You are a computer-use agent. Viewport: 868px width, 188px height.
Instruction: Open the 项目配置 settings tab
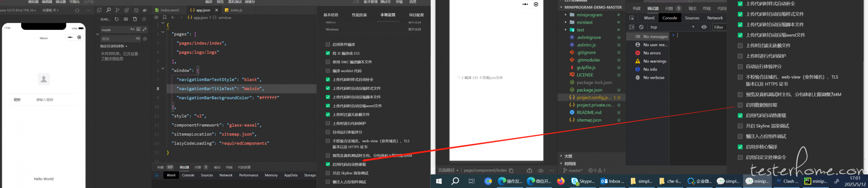416,15
